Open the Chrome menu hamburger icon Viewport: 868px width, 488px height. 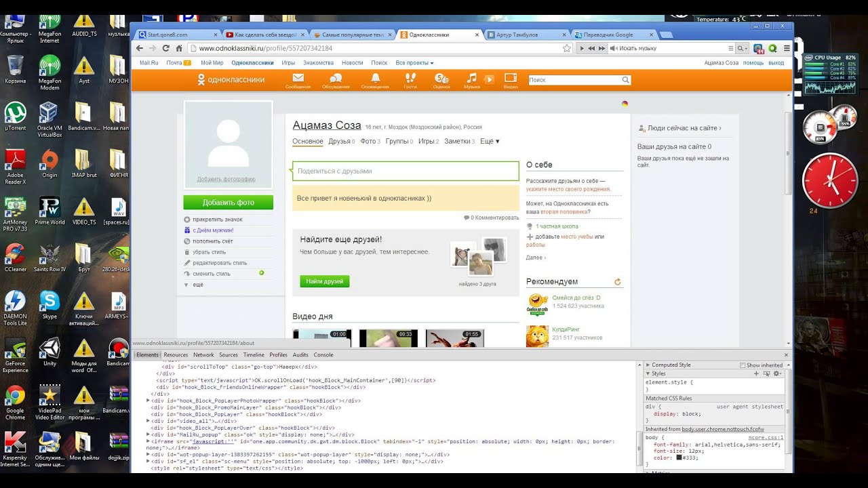pos(787,48)
